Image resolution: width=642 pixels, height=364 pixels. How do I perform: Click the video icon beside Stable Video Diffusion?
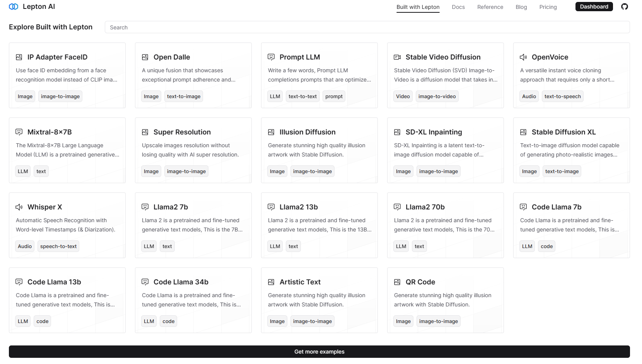click(x=397, y=57)
